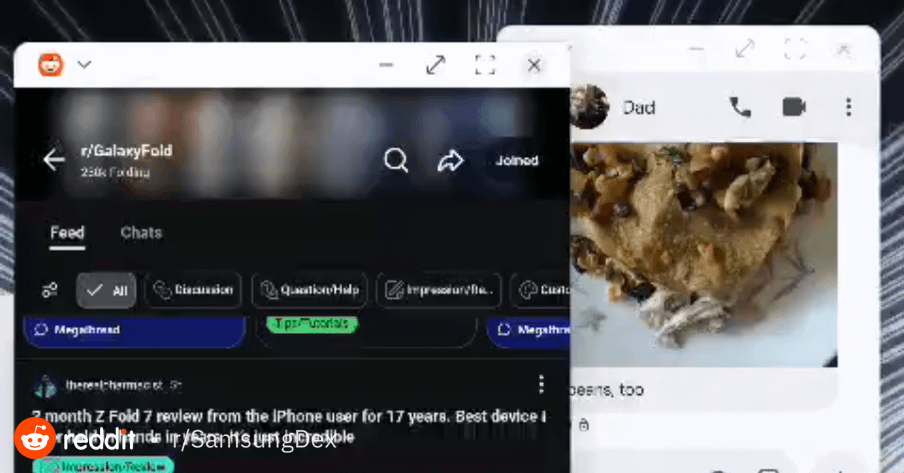The width and height of the screenshot is (904, 473).
Task: Filter the feed by Discussion flair
Action: [194, 291]
